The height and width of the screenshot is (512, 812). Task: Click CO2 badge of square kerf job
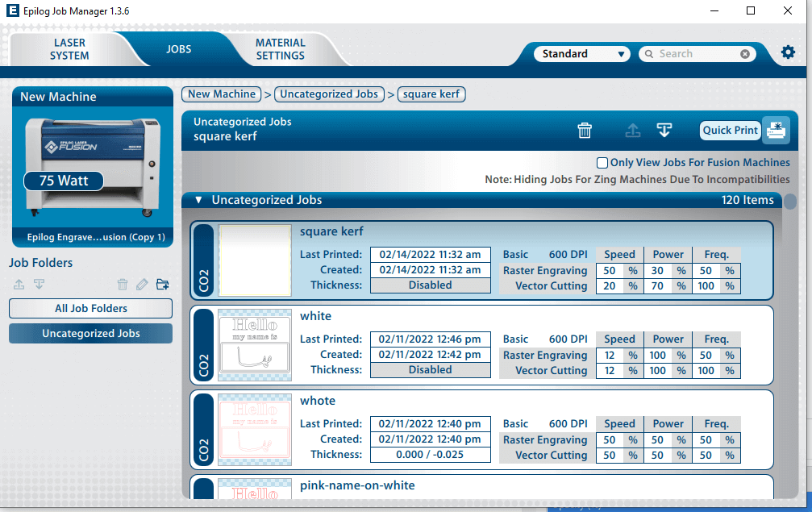point(203,260)
